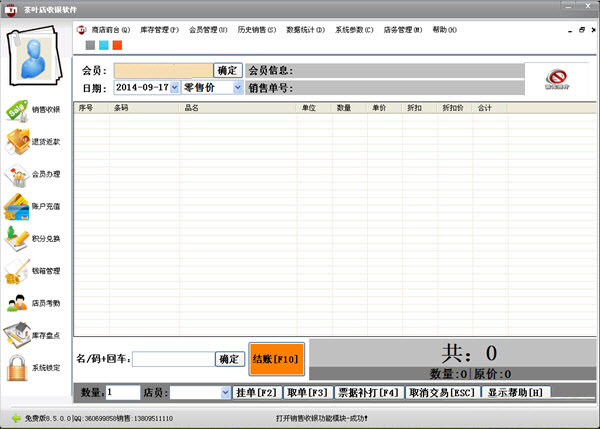
Task: Open the 库存盘点 inventory check icon
Action: click(17, 335)
